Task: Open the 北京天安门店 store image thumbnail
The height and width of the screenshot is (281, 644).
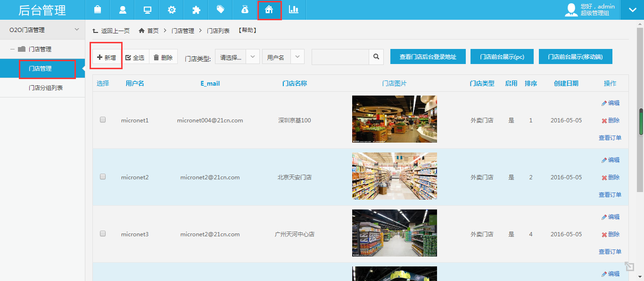Action: coord(395,176)
